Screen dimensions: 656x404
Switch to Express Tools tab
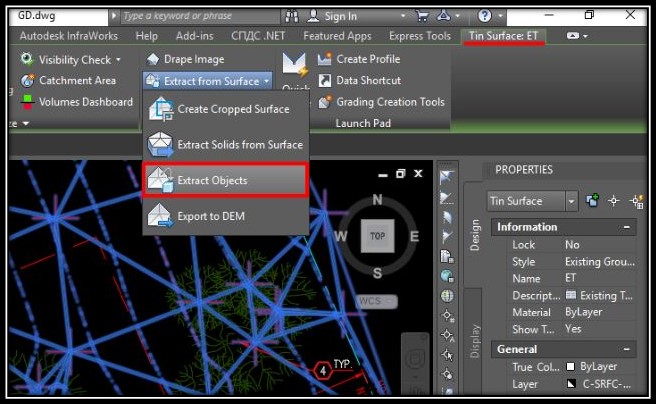click(x=420, y=36)
